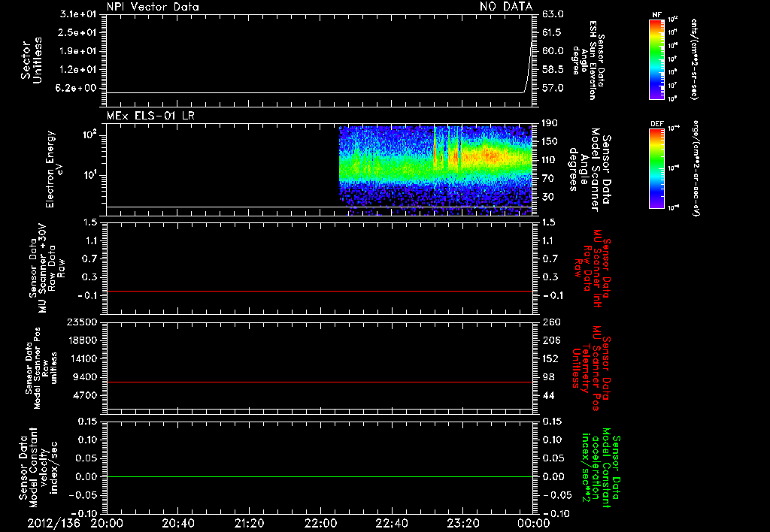Select the 20:00 time axis label

(107, 523)
